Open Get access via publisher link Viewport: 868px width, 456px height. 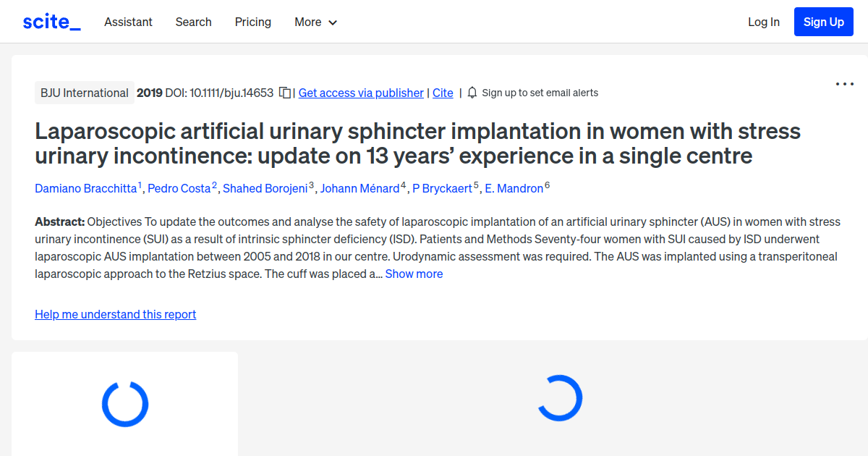[x=361, y=93]
